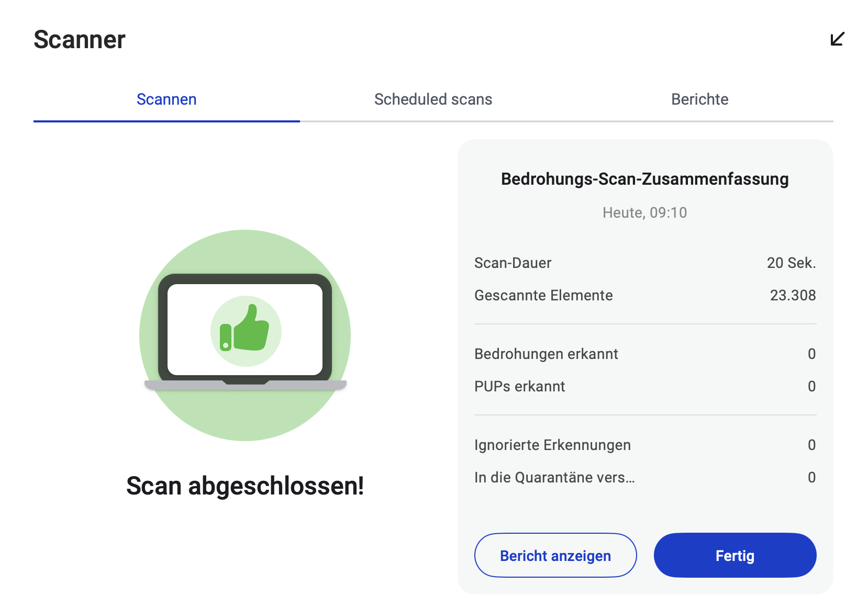This screenshot has height=607, width=868.
Task: Click the Fertig button
Action: (x=735, y=555)
